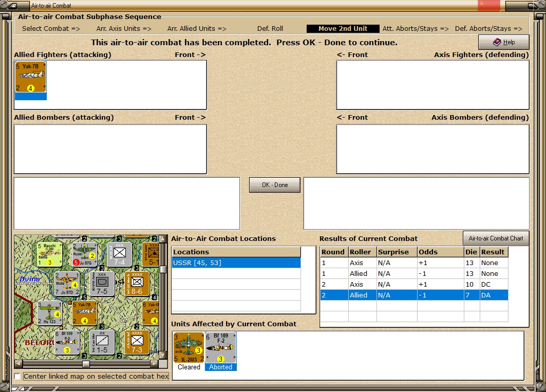
Task: Select the cleared IL-2M3 Sturmovik unit counter
Action: 189,348
